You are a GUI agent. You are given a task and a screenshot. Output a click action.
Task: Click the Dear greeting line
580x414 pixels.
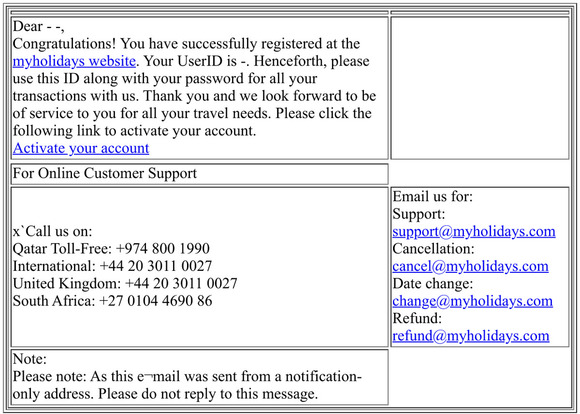pyautogui.click(x=38, y=26)
